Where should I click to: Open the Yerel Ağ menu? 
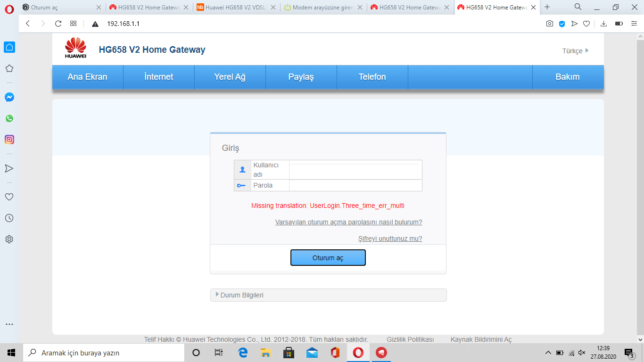coord(230,77)
